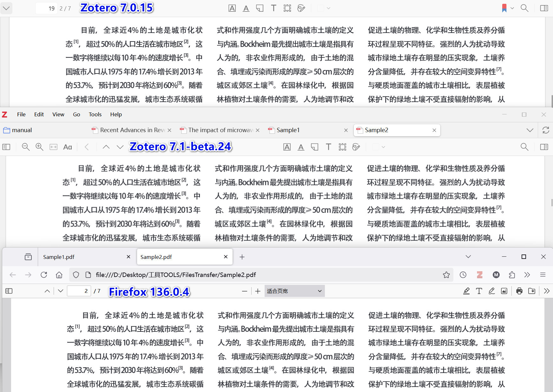
Task: Close Sample2.pdf tab in Firefox
Action: (226, 257)
